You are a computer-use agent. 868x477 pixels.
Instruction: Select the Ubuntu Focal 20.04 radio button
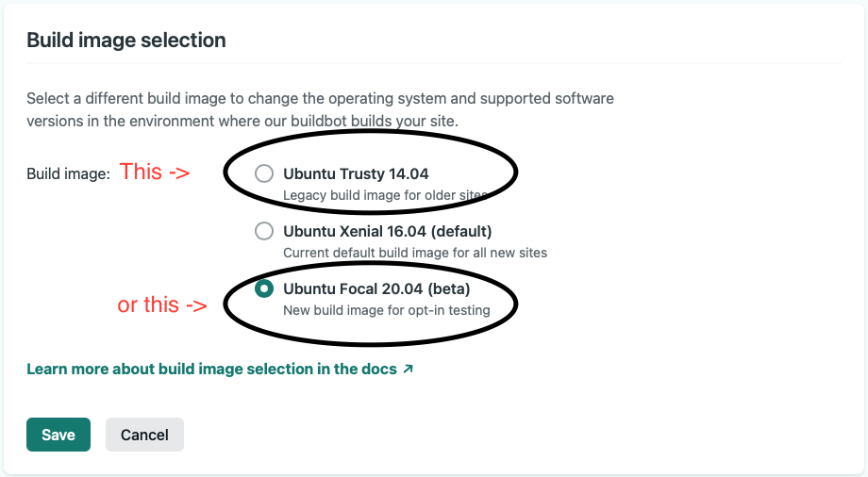pyautogui.click(x=264, y=288)
